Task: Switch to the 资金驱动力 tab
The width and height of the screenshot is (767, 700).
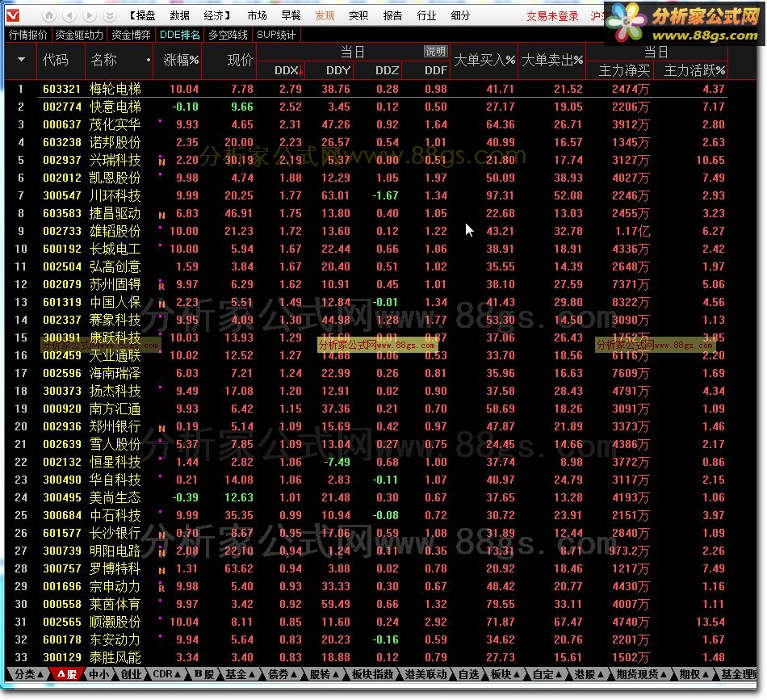Action: point(79,35)
